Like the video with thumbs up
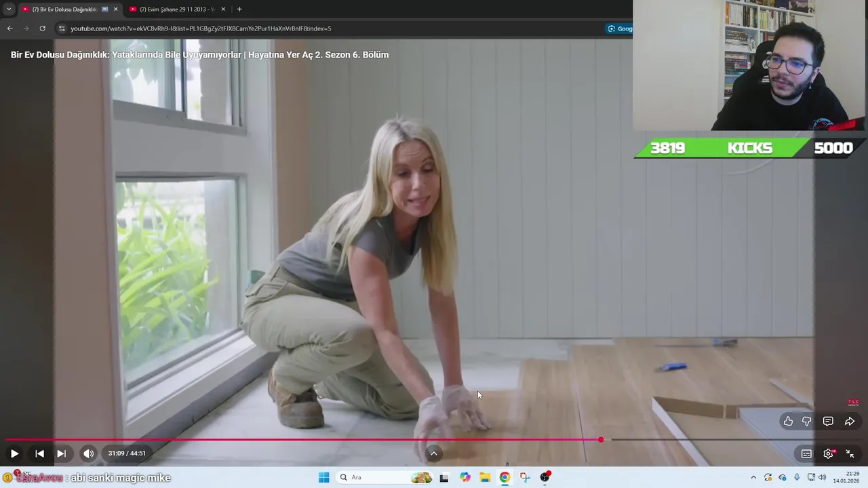The image size is (868, 488). (x=788, y=421)
